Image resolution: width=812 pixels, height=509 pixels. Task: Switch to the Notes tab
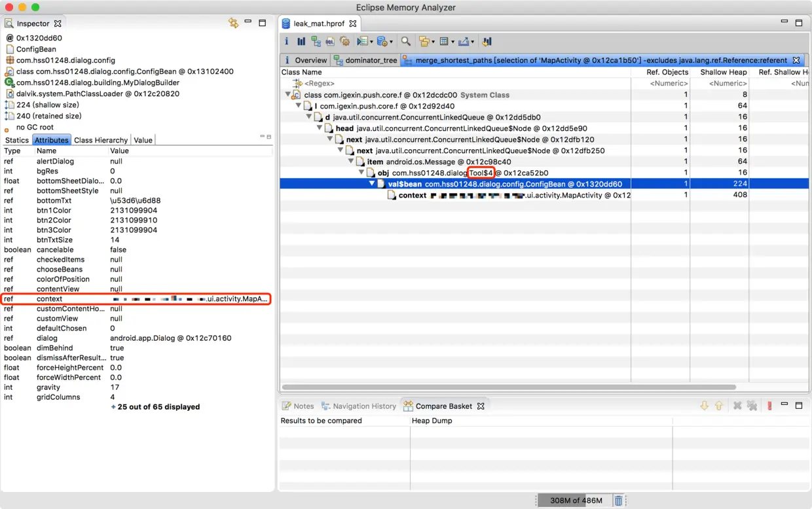click(x=298, y=406)
